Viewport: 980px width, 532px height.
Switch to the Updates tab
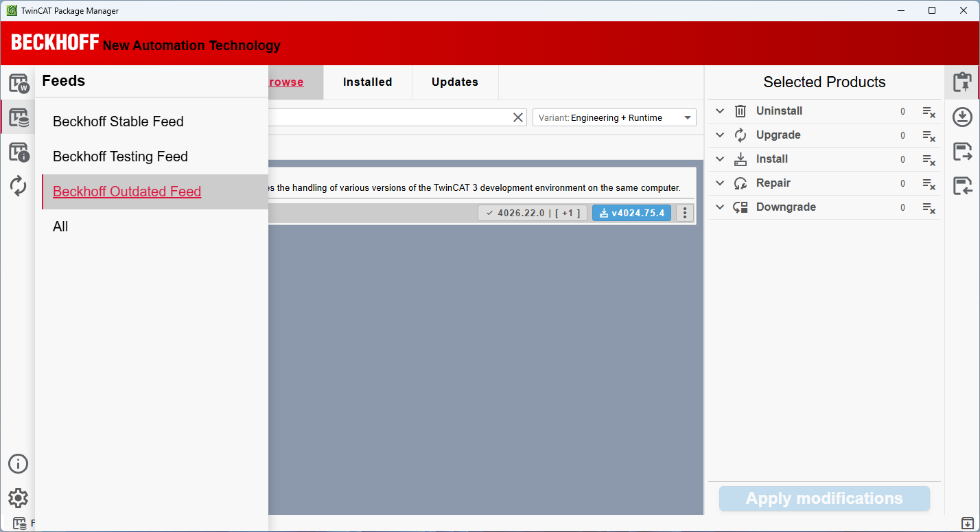[454, 82]
